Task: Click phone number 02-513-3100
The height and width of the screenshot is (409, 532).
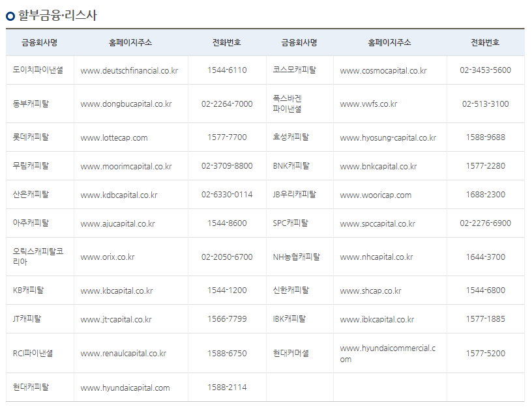Action: [485, 104]
